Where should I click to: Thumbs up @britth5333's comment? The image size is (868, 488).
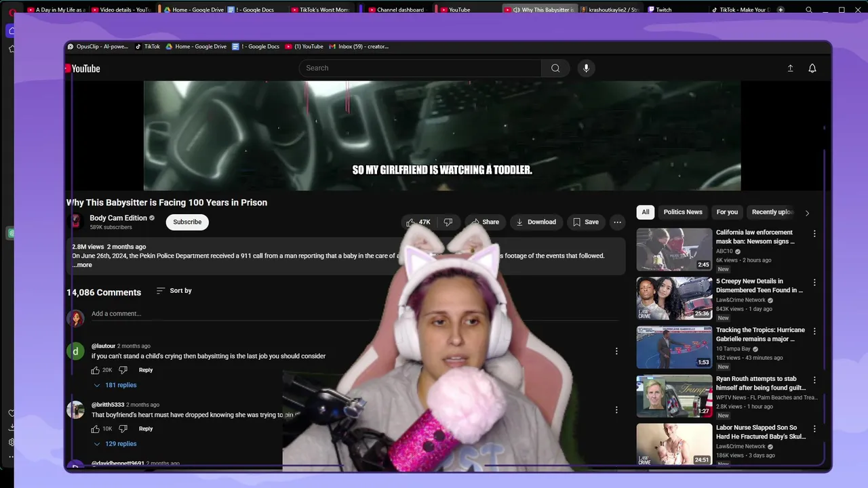[x=95, y=429]
